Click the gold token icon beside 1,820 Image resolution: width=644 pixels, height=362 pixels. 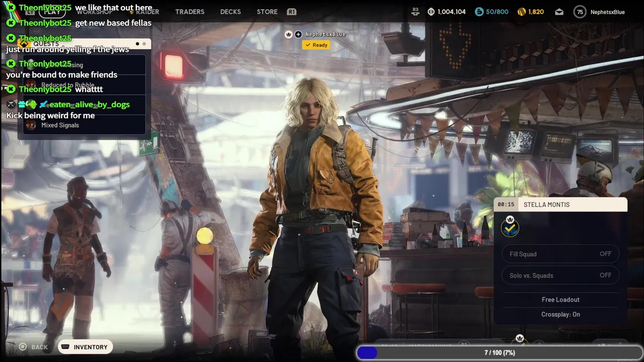522,12
